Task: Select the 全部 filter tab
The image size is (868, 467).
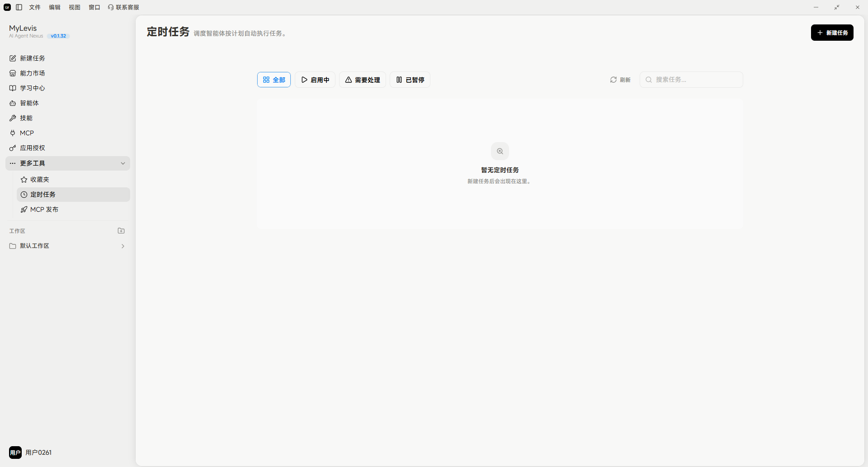Action: 274,80
